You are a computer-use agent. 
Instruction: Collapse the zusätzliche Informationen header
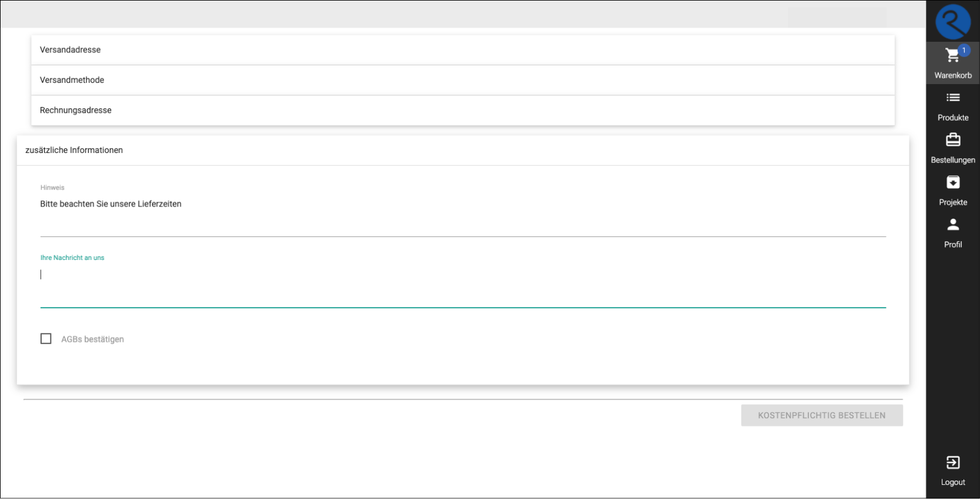click(x=463, y=150)
